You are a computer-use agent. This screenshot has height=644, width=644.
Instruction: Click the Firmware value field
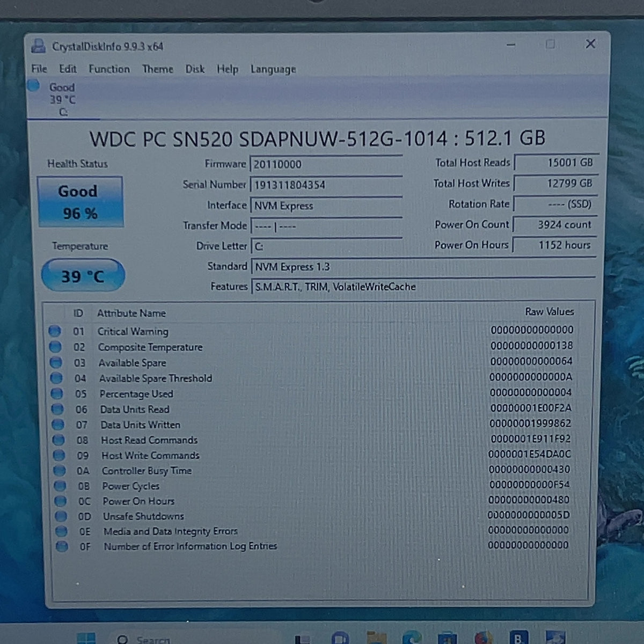pos(326,164)
